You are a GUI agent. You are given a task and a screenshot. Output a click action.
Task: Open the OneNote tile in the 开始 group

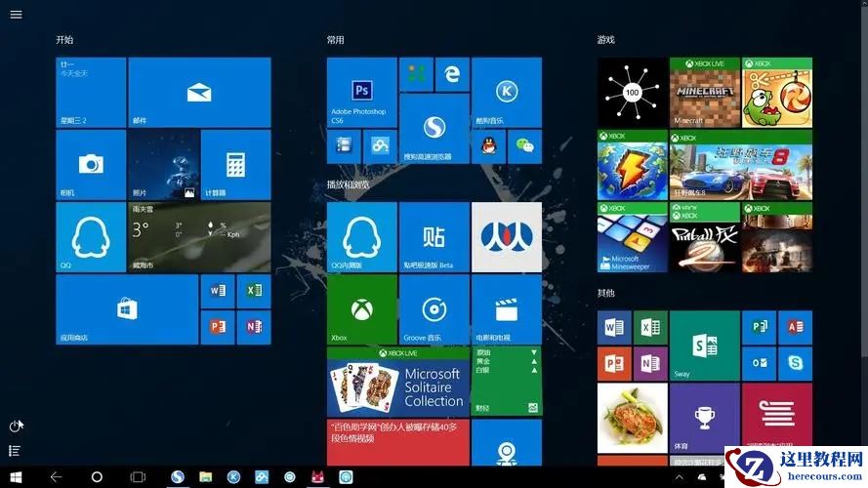click(254, 328)
